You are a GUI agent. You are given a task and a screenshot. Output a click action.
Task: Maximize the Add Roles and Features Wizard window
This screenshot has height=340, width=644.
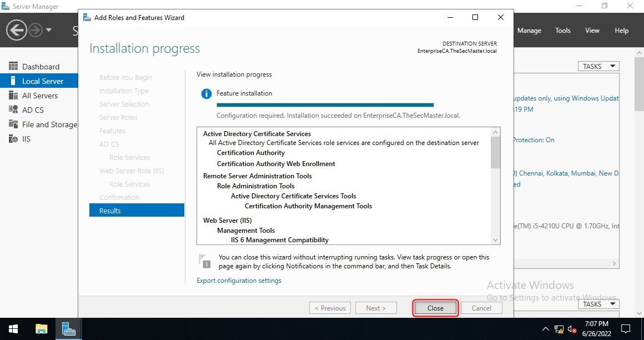click(475, 17)
